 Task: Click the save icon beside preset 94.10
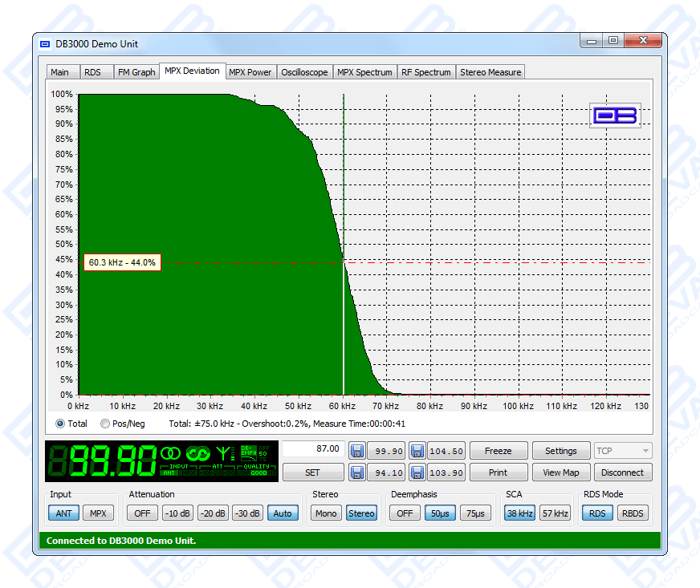357,472
